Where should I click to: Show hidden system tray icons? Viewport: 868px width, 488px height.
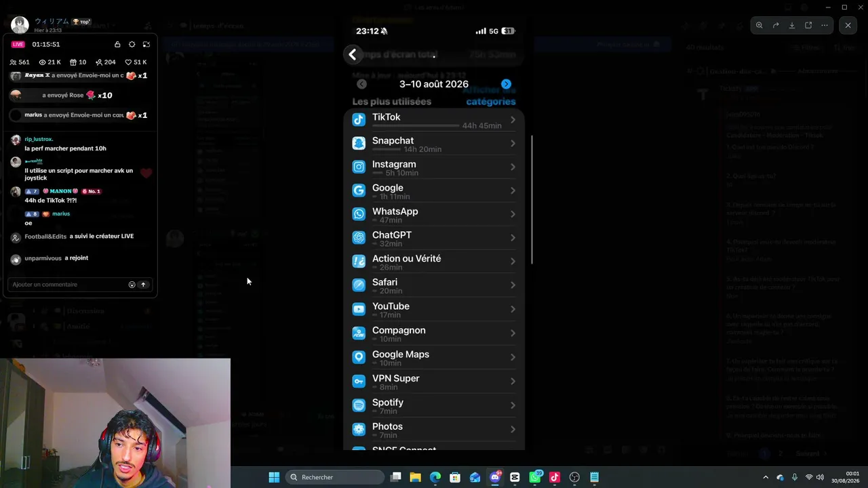[x=766, y=477]
